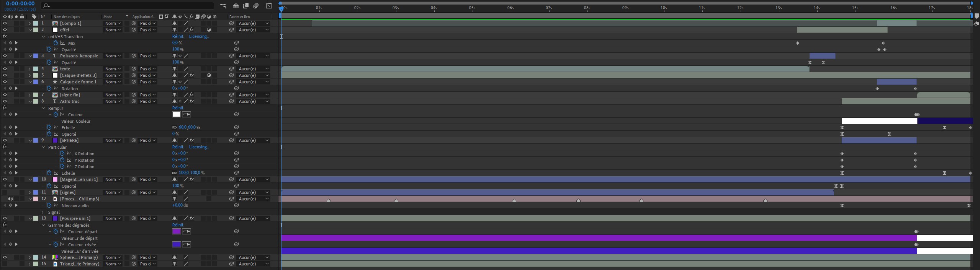Click Réinit. for the Remplir effect
Screen dimensions: 980x270
[x=178, y=108]
